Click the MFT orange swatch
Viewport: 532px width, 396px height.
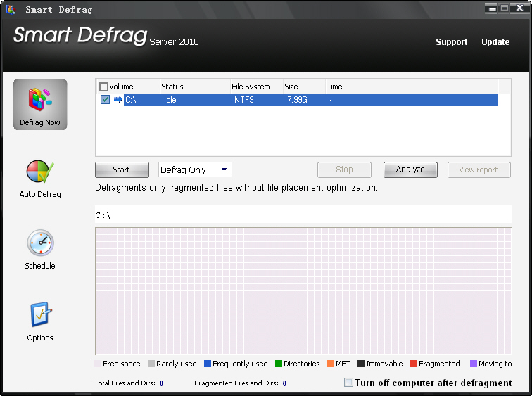point(331,364)
